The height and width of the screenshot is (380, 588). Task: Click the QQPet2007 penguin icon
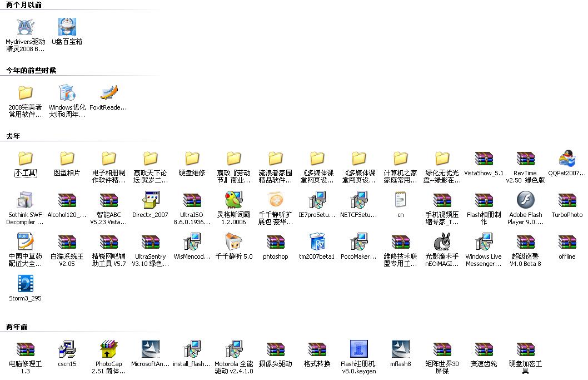click(x=567, y=159)
